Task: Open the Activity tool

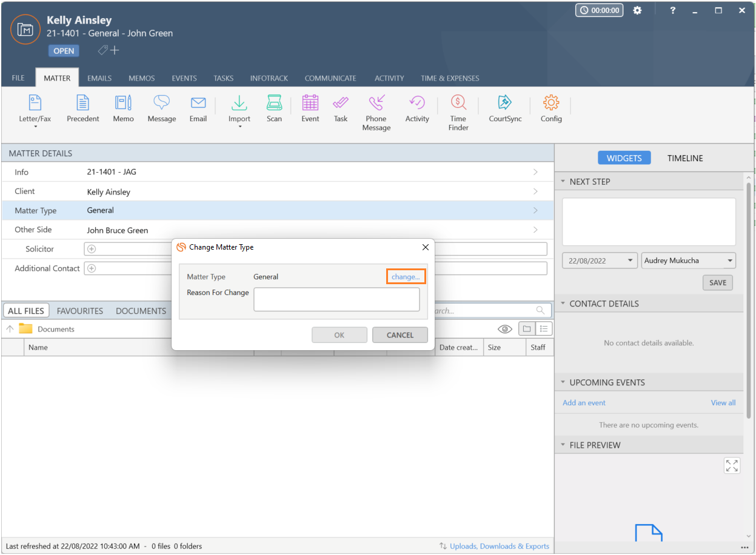Action: (x=417, y=109)
